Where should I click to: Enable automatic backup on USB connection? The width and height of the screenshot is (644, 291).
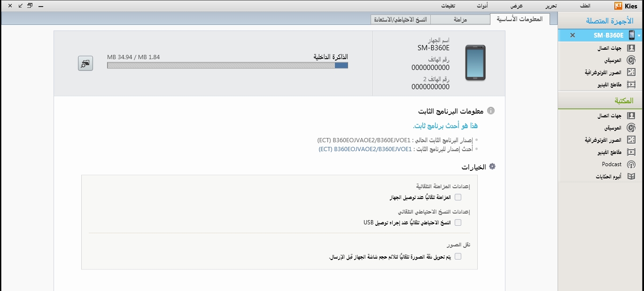pos(458,222)
